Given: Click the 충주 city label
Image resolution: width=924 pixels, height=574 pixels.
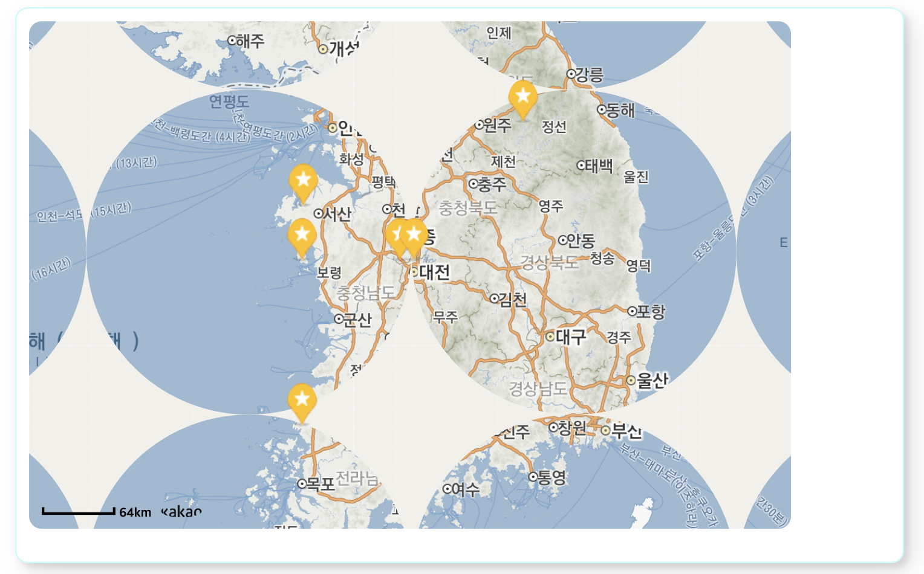Looking at the screenshot, I should click(x=492, y=184).
